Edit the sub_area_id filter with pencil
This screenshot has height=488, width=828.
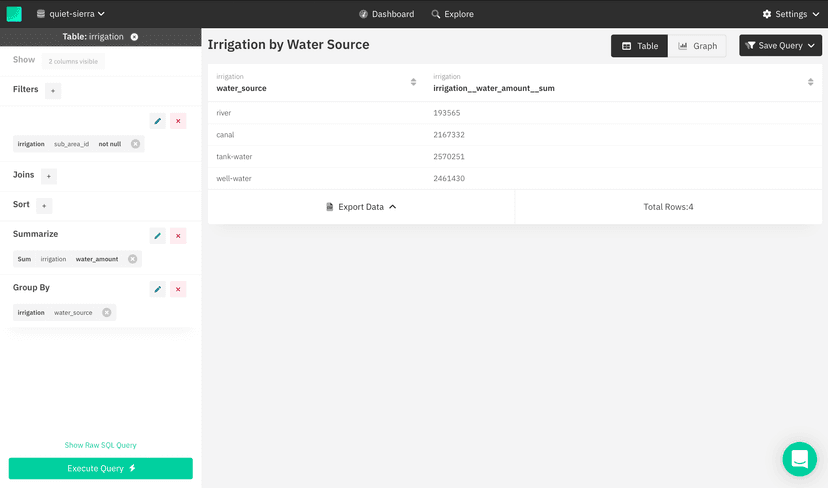coord(157,121)
